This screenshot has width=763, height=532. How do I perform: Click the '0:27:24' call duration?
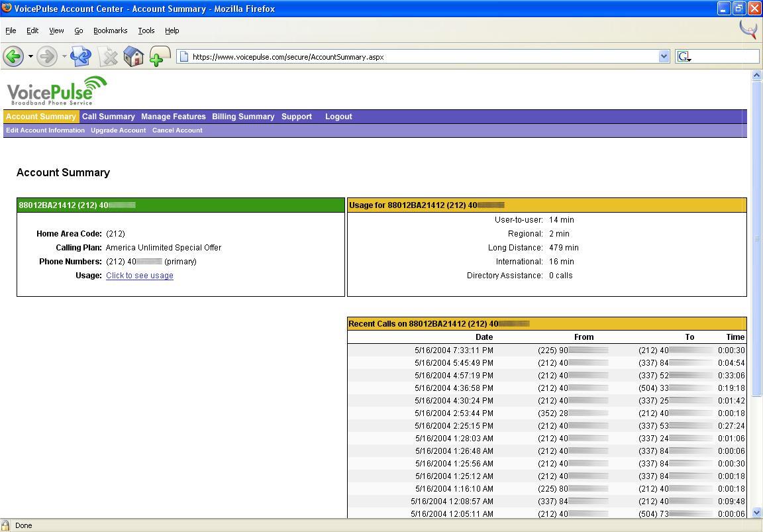point(731,426)
